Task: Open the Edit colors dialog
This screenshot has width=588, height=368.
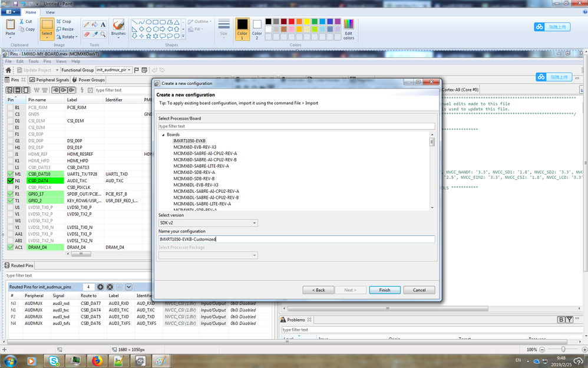Action: 348,29
